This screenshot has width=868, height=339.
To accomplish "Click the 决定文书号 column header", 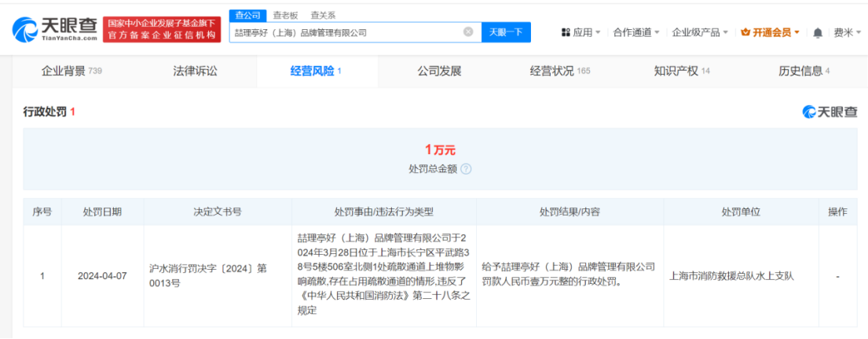I will pos(218,212).
